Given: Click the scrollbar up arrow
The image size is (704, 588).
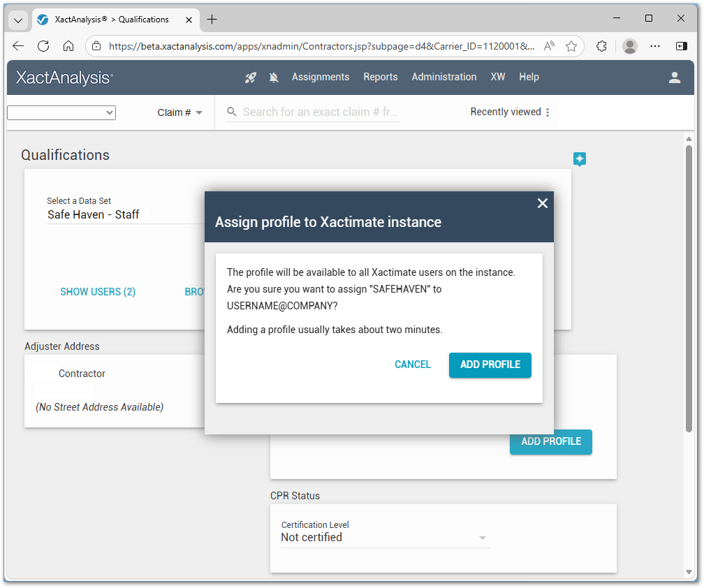Looking at the screenshot, I should 689,139.
